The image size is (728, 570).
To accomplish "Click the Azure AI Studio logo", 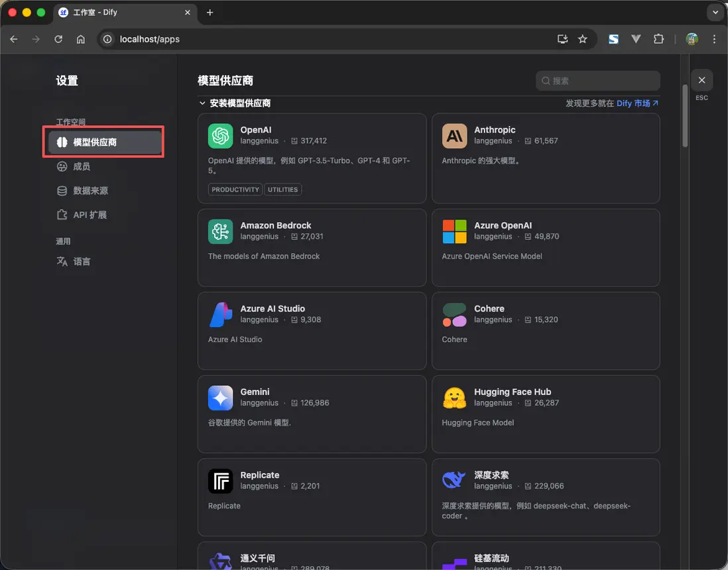I will pyautogui.click(x=221, y=315).
